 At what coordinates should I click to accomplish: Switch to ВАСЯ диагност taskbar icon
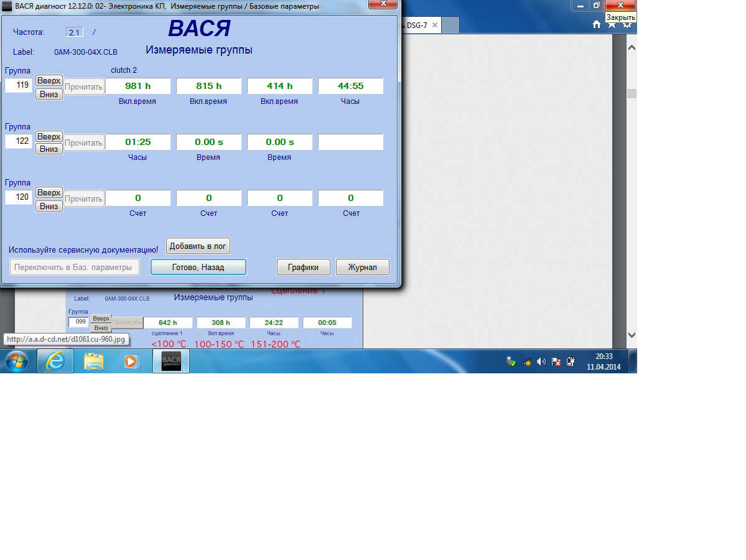[x=171, y=361]
